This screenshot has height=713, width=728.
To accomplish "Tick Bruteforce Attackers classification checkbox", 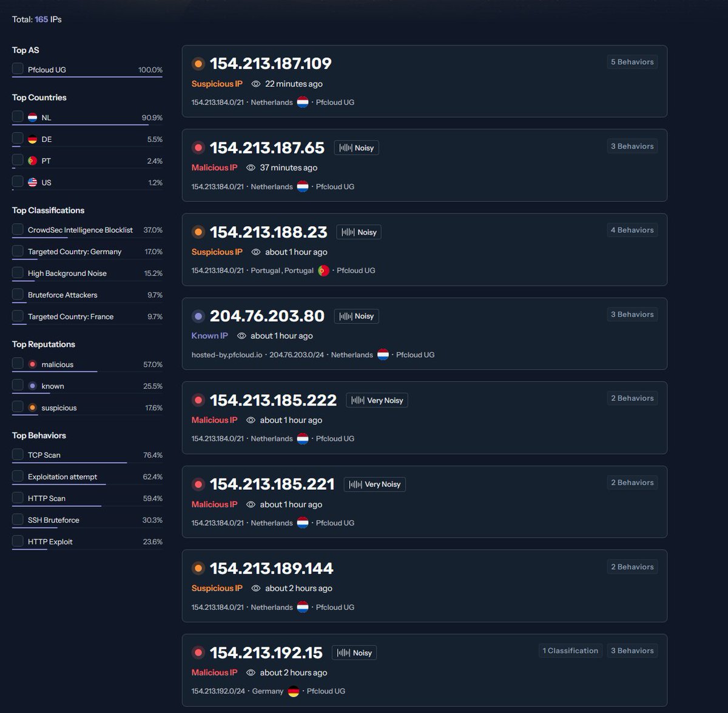I will coord(18,294).
